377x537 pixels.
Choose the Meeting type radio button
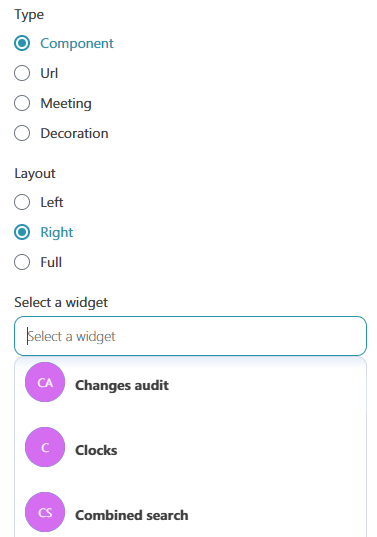click(22, 103)
